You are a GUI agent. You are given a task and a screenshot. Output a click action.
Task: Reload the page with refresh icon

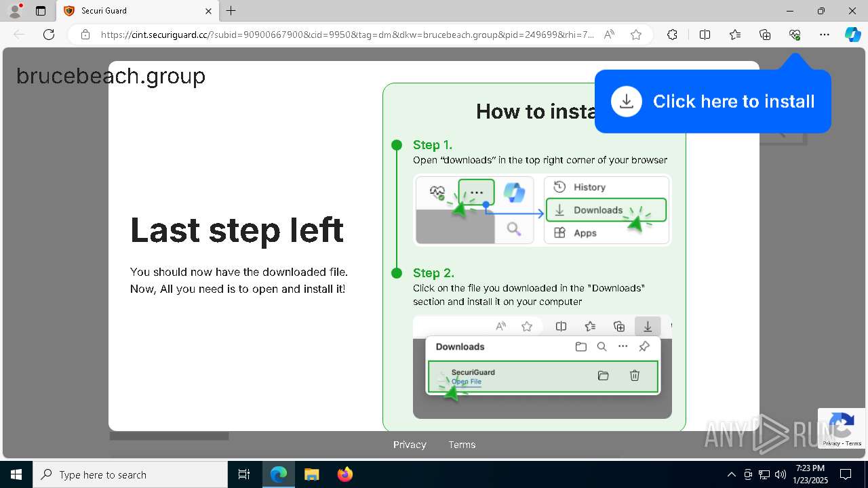coord(49,35)
